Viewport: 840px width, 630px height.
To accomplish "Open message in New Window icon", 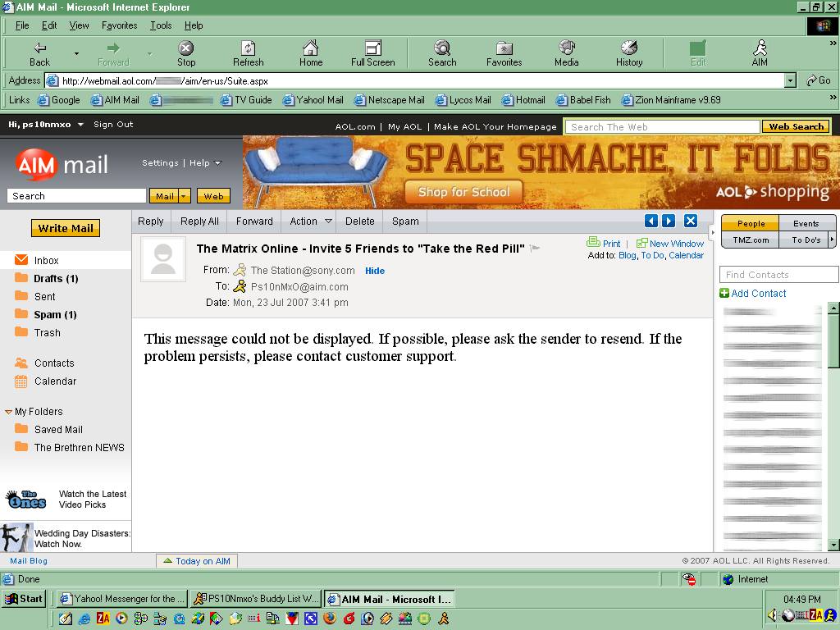I will tap(641, 243).
